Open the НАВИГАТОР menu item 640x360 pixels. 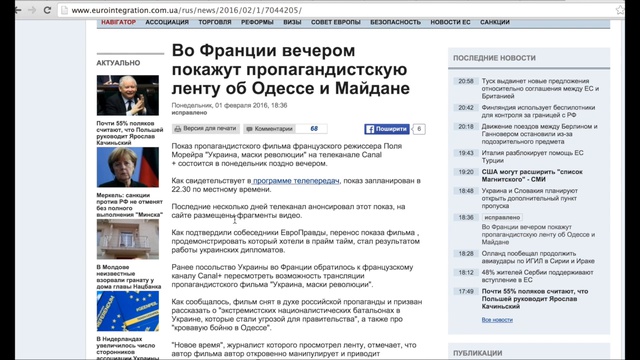[118, 22]
